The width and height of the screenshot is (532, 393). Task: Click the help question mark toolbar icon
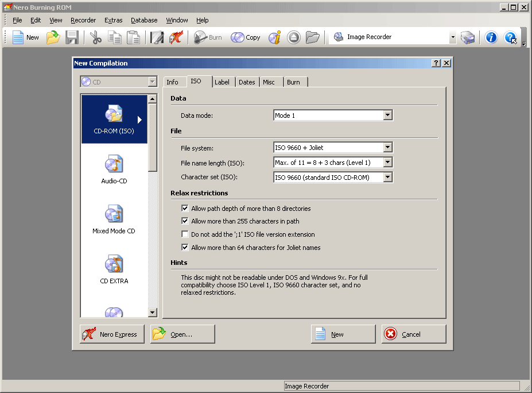(510, 37)
